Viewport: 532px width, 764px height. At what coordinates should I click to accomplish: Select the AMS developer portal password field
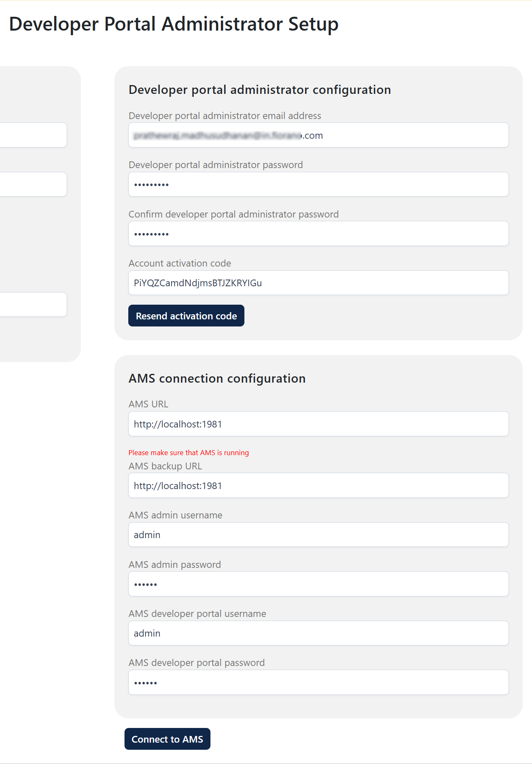coord(319,682)
